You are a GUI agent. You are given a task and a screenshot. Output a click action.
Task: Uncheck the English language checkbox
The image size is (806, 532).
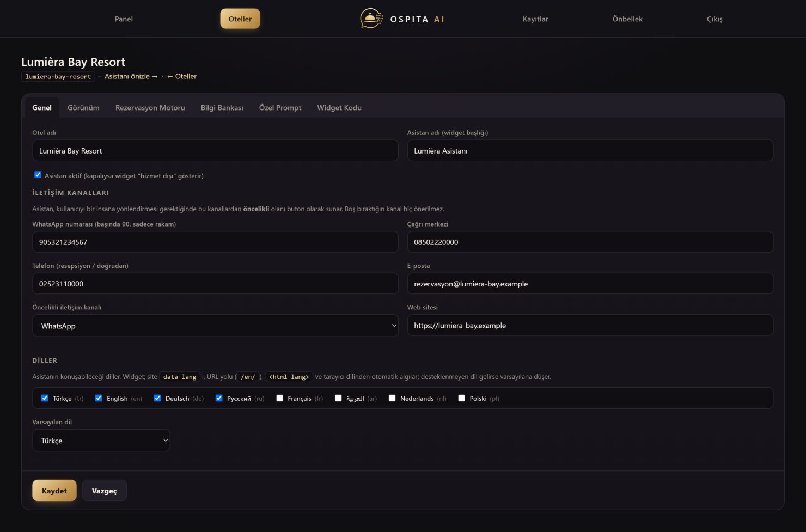(99, 398)
